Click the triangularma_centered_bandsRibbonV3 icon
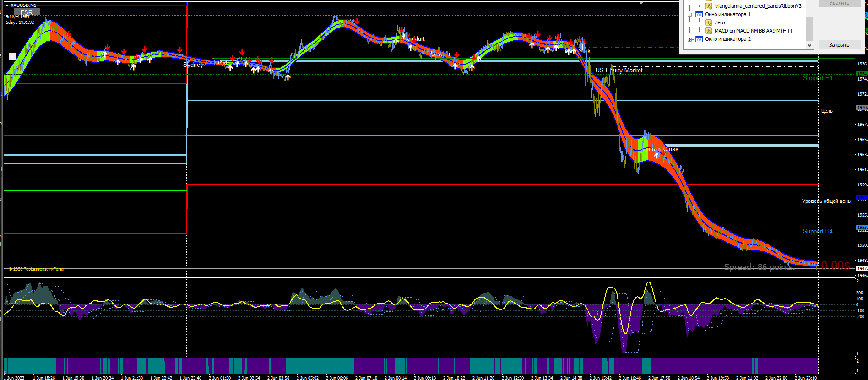868x380 pixels. [709, 6]
